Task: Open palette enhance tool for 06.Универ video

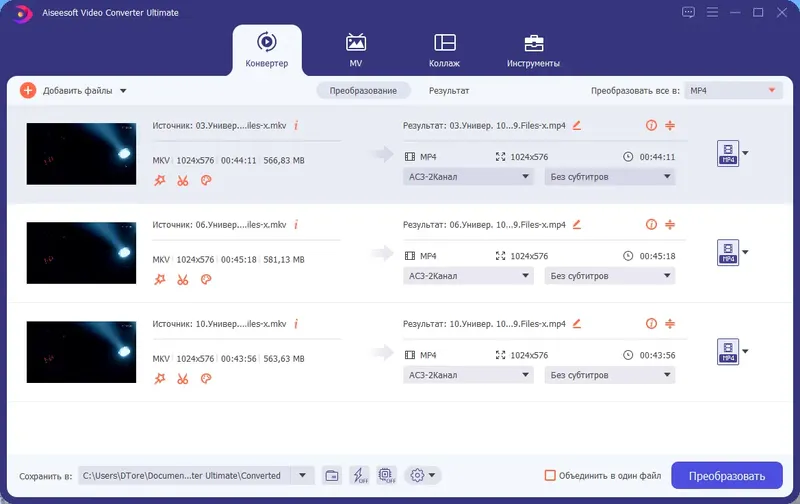Action: (206, 279)
